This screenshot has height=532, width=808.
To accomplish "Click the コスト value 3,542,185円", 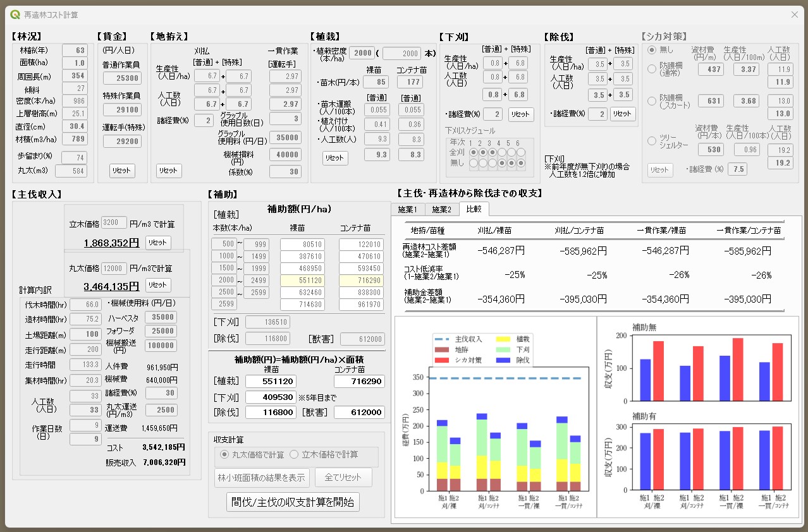I will click(162, 447).
